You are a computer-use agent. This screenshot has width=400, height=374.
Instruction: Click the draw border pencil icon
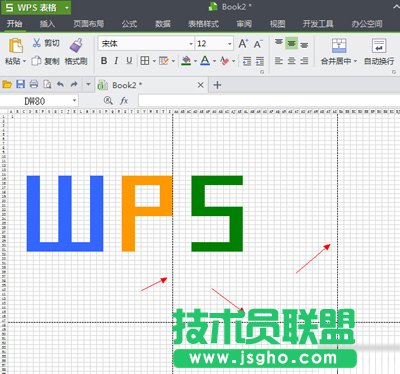(x=164, y=61)
